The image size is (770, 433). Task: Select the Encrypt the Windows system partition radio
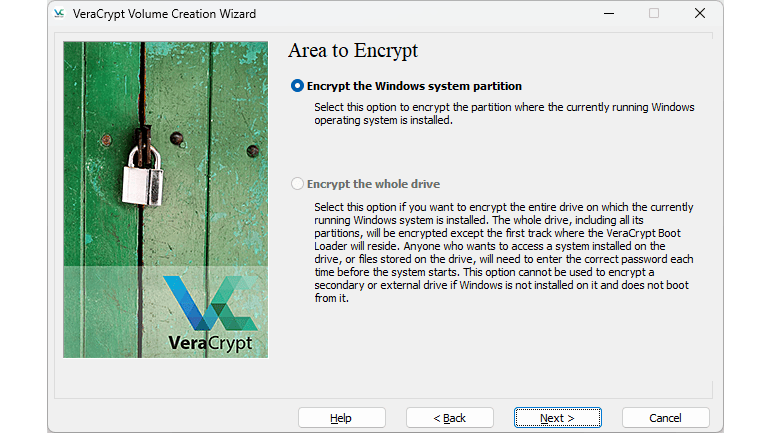coord(297,86)
